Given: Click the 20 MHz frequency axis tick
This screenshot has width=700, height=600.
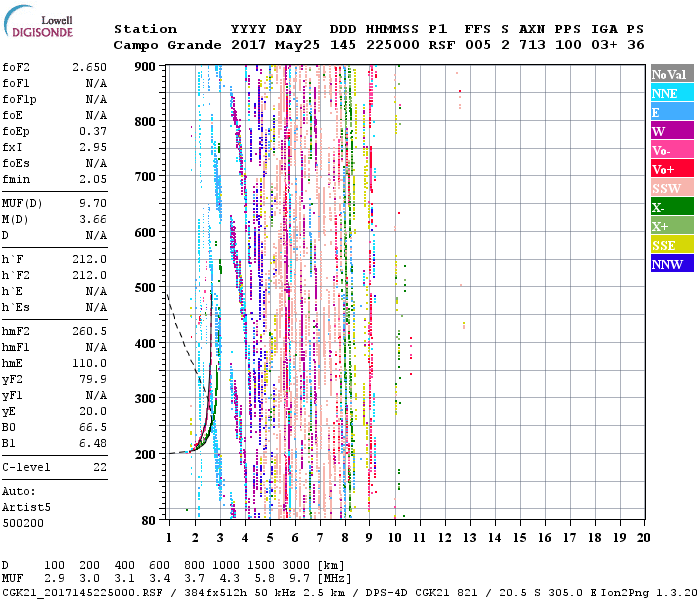Looking at the screenshot, I should tap(644, 537).
